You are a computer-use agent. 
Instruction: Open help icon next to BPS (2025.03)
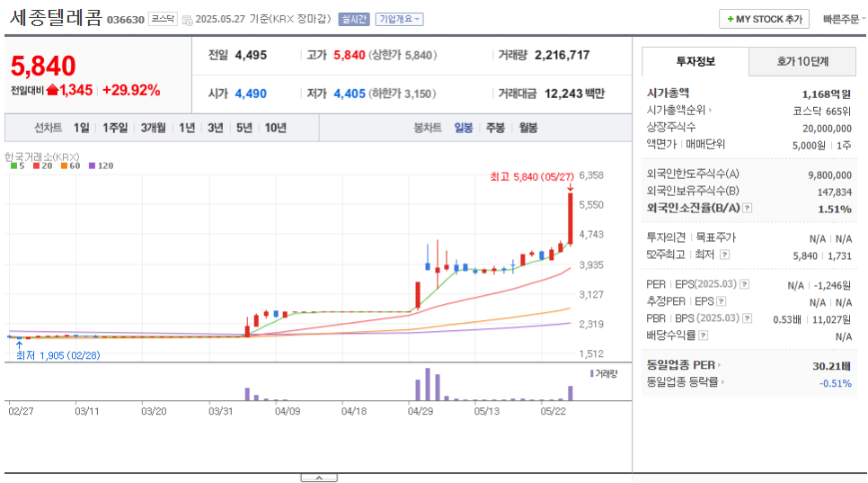pos(748,318)
